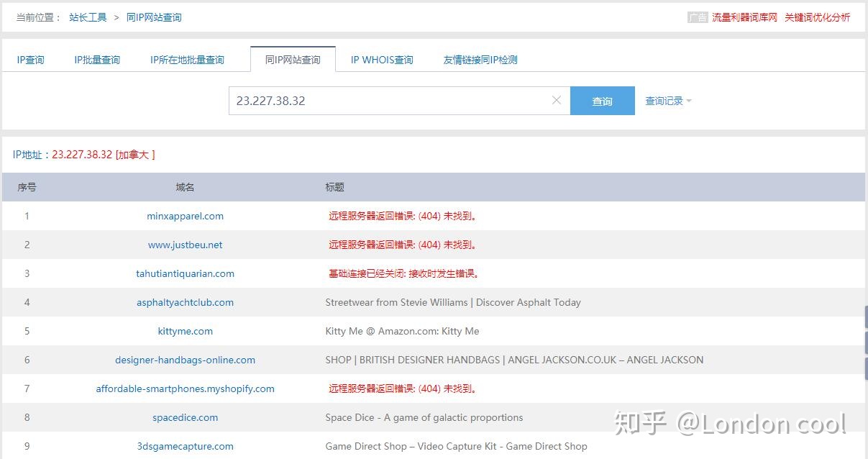The image size is (868, 459).
Task: Click the 查询 search button
Action: (603, 101)
